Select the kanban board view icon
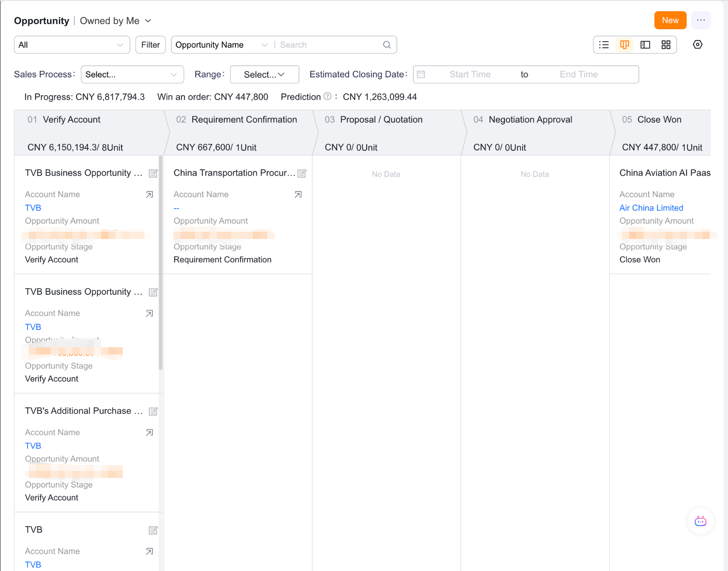Screen dimensions: 728x571 click(x=624, y=45)
